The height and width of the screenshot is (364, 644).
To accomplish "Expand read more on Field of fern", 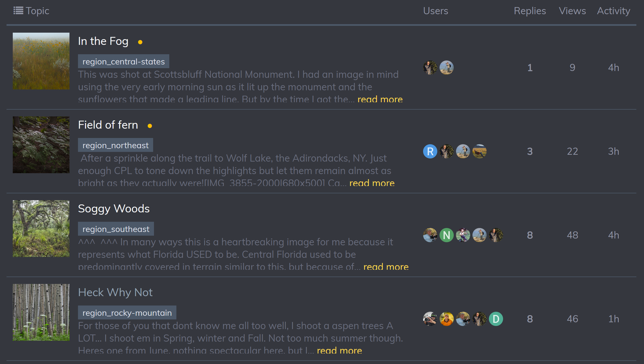I will [x=372, y=183].
